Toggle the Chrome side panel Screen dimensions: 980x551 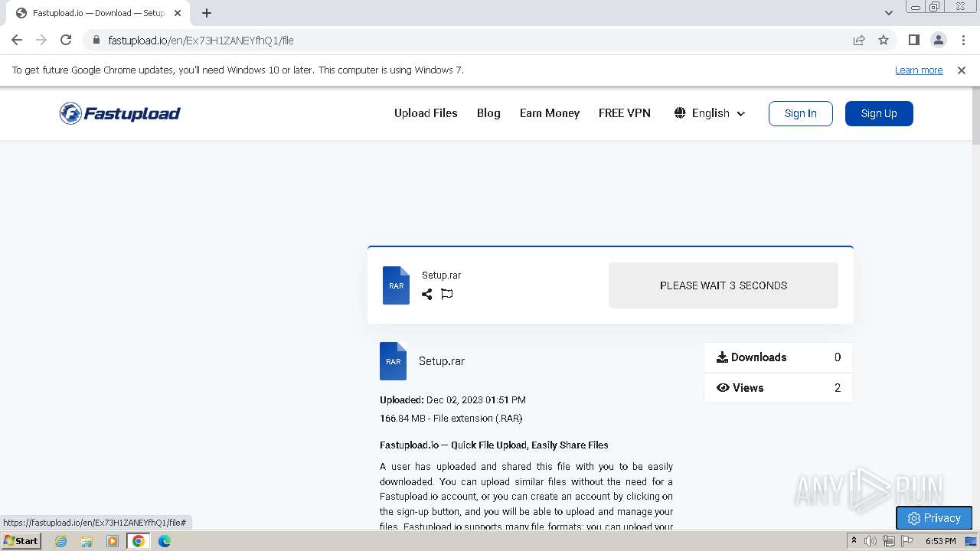pos(913,40)
